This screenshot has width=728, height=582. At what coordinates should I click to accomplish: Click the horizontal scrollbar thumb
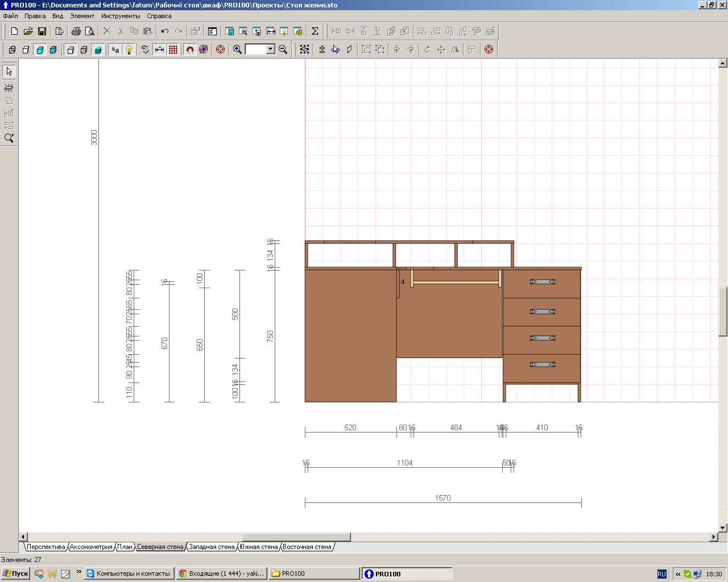pyautogui.click(x=296, y=537)
